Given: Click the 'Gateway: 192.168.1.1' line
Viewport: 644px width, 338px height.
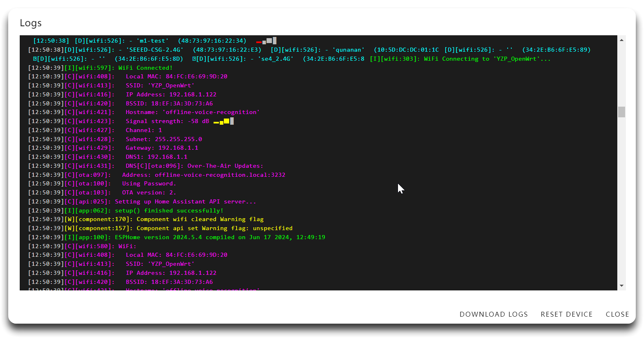Looking at the screenshot, I should click(113, 148).
